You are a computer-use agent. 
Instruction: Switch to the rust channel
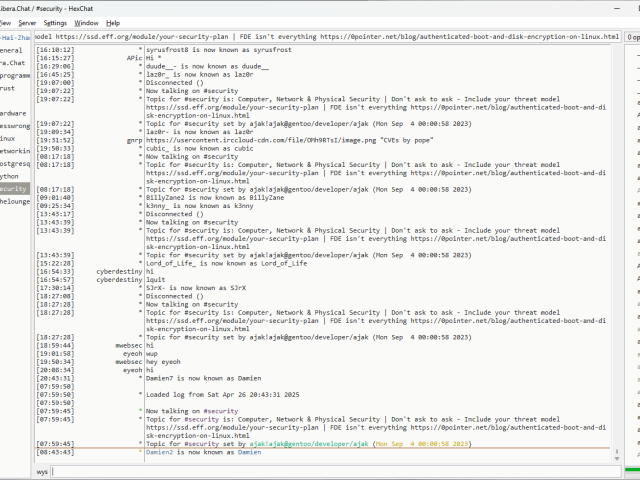point(8,88)
